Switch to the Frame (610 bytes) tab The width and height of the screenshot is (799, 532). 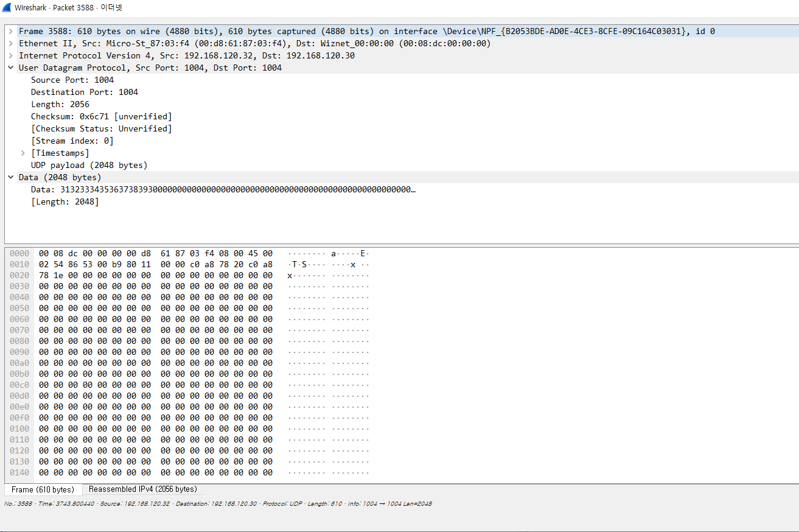(x=43, y=489)
